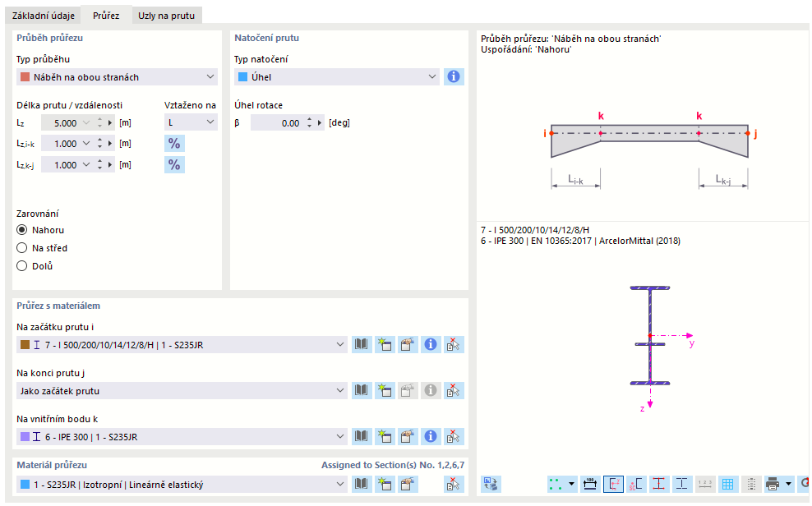Create new section for member start i
Image resolution: width=812 pixels, height=506 pixels.
point(385,344)
